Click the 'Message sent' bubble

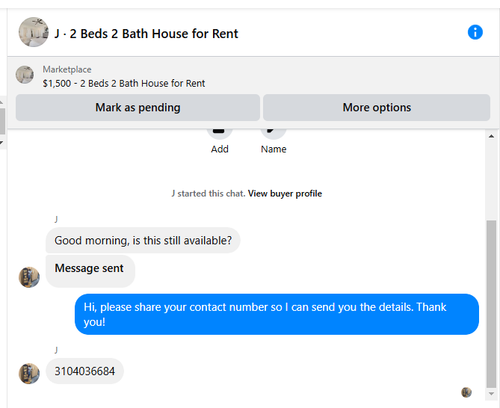(90, 271)
